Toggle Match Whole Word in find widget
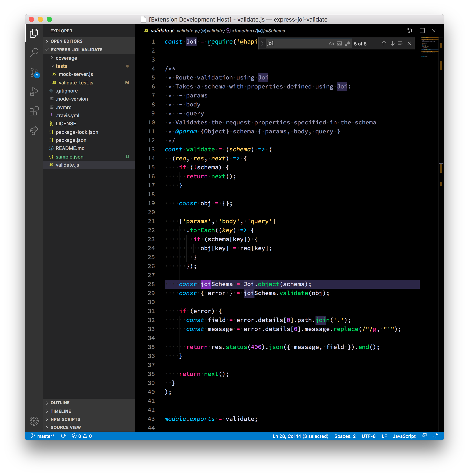Viewport: 469px width, 476px height. (x=339, y=44)
